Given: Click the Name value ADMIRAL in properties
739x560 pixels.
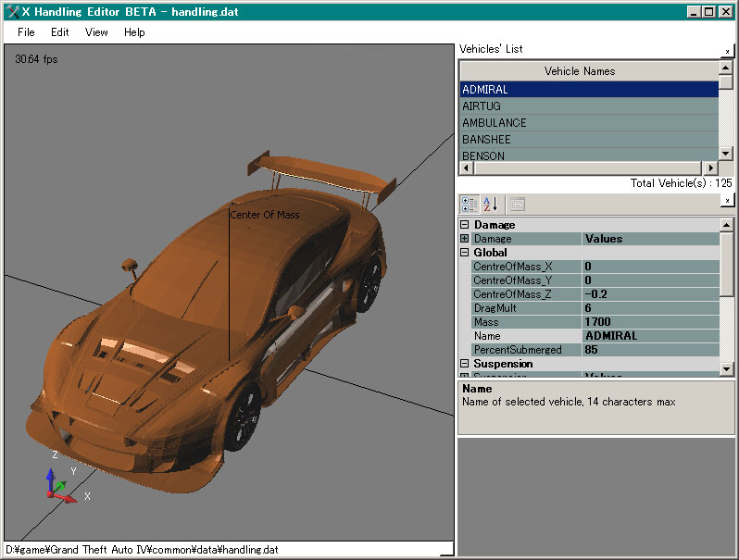Looking at the screenshot, I should click(x=651, y=336).
